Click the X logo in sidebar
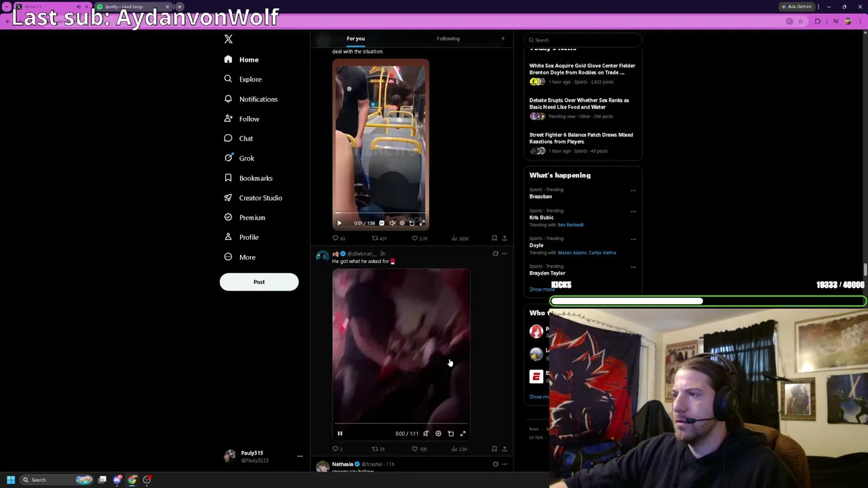This screenshot has height=488, width=868. pos(229,39)
